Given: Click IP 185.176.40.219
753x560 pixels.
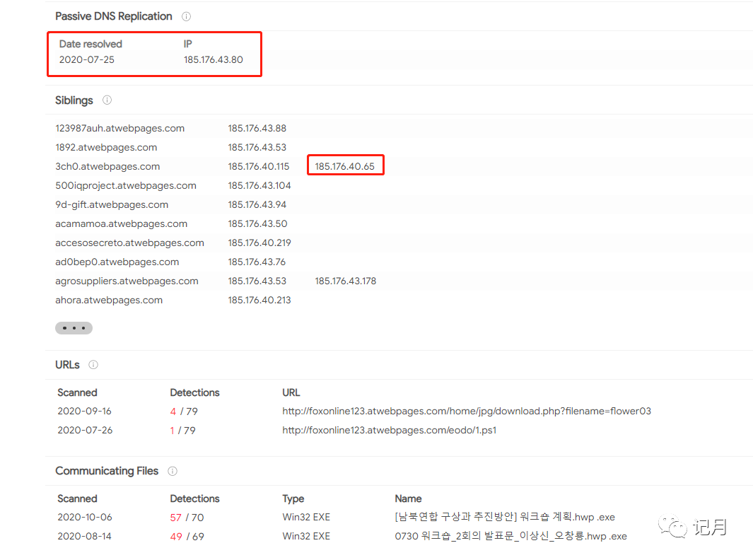Looking at the screenshot, I should [x=259, y=243].
